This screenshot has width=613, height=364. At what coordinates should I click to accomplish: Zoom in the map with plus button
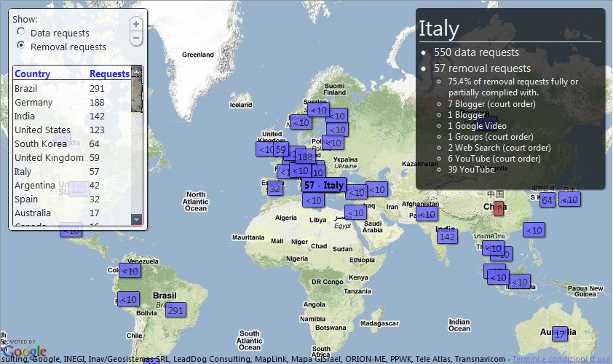point(135,24)
